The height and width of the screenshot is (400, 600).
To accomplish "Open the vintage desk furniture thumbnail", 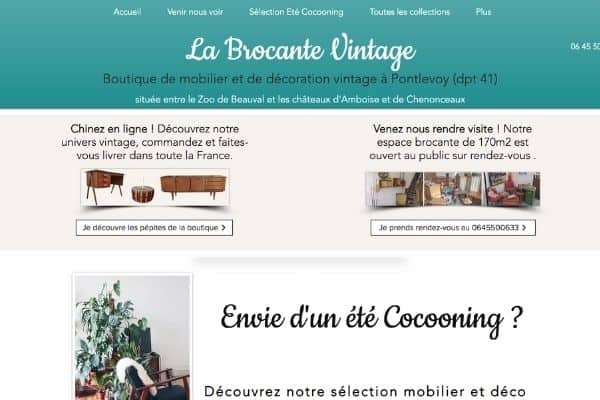I will point(104,187).
